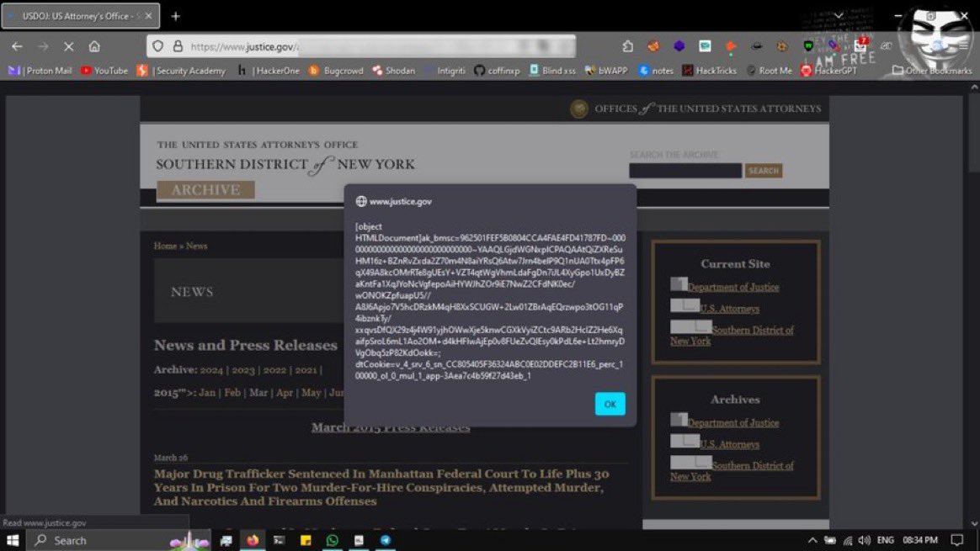Click the green shield extension icon
The height and width of the screenshot is (551, 980).
(808, 46)
